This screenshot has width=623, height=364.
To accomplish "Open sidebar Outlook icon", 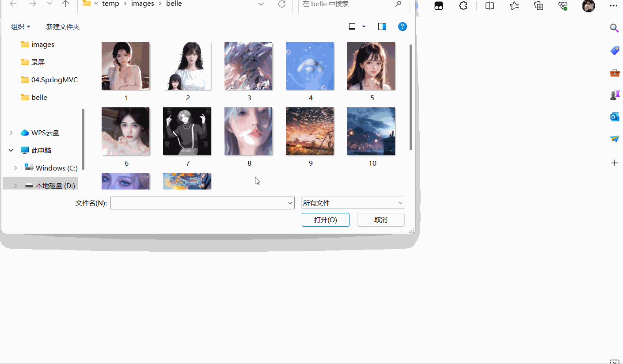I will (x=615, y=117).
